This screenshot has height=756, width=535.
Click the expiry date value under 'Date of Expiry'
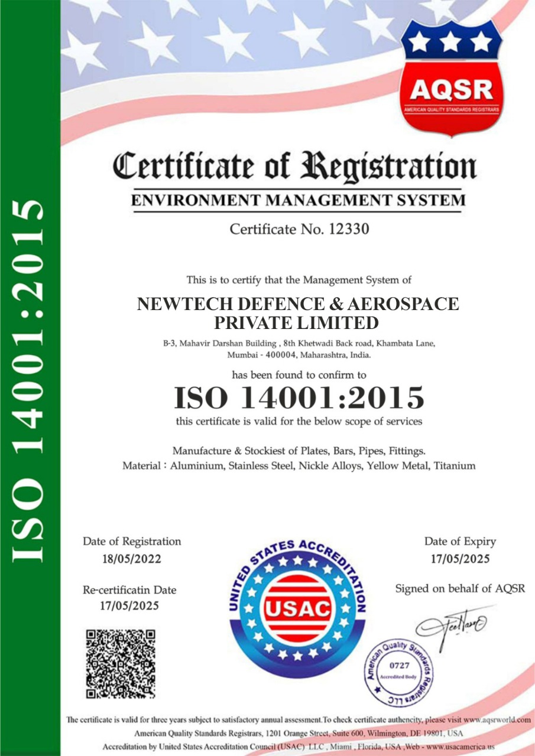tap(461, 559)
